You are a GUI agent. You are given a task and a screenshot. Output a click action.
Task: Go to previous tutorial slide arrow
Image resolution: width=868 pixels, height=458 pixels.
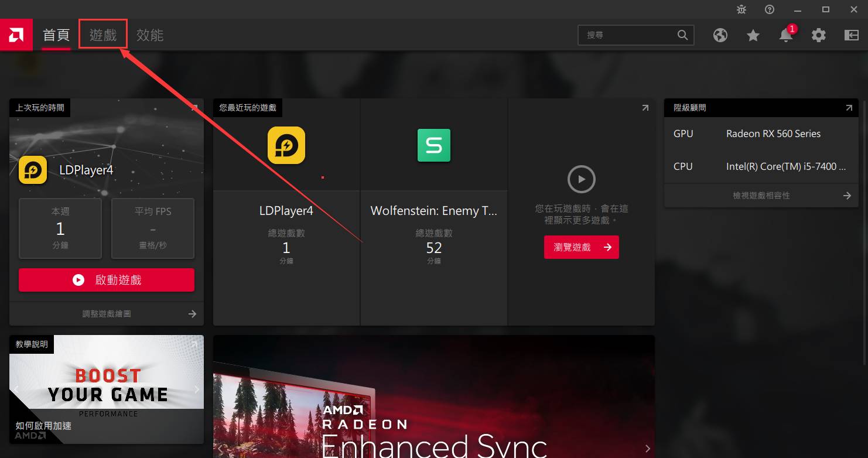point(17,389)
